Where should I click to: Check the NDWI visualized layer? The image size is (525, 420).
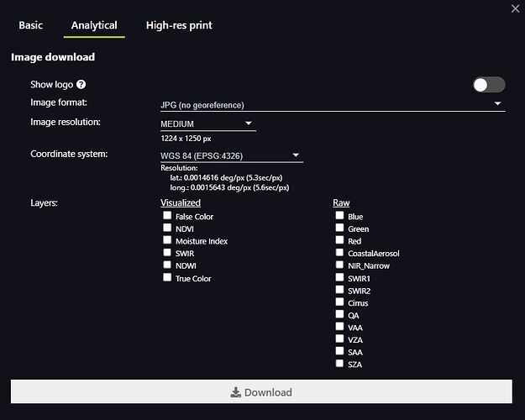(167, 265)
